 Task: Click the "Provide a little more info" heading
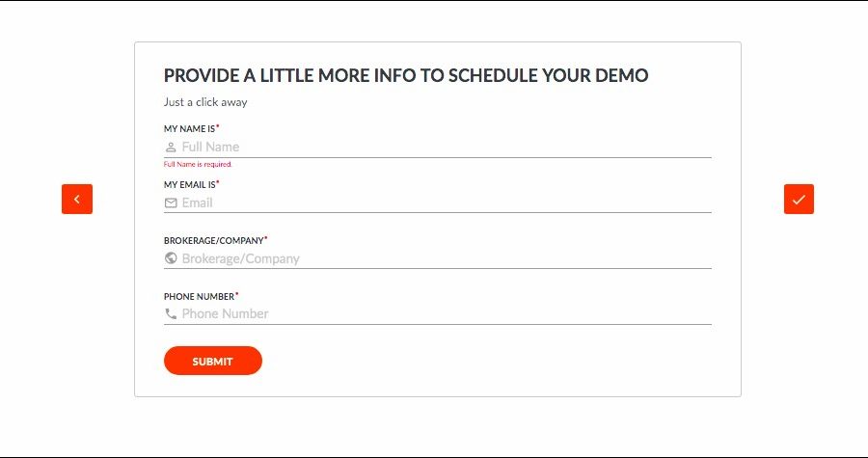click(x=405, y=75)
